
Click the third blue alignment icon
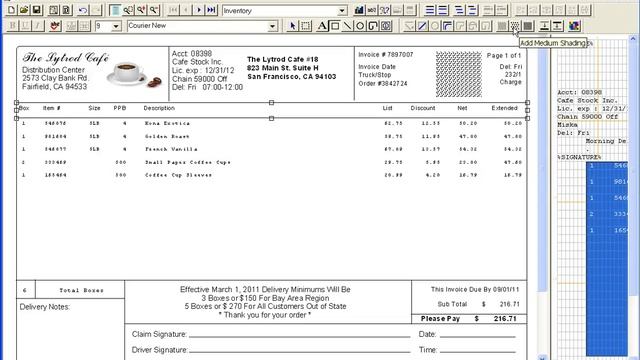tap(459, 10)
